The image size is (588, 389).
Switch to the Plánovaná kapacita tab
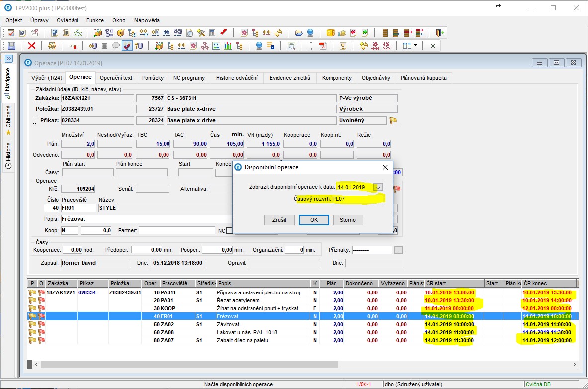(x=423, y=78)
